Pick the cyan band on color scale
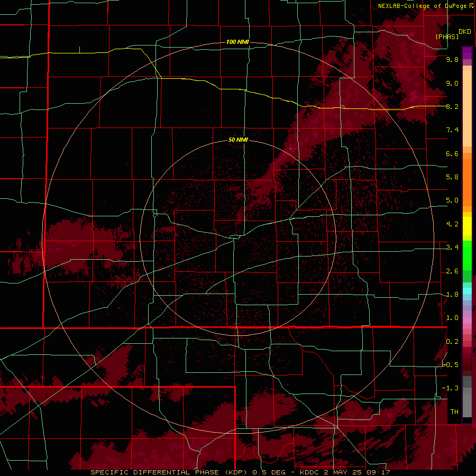 (x=467, y=291)
